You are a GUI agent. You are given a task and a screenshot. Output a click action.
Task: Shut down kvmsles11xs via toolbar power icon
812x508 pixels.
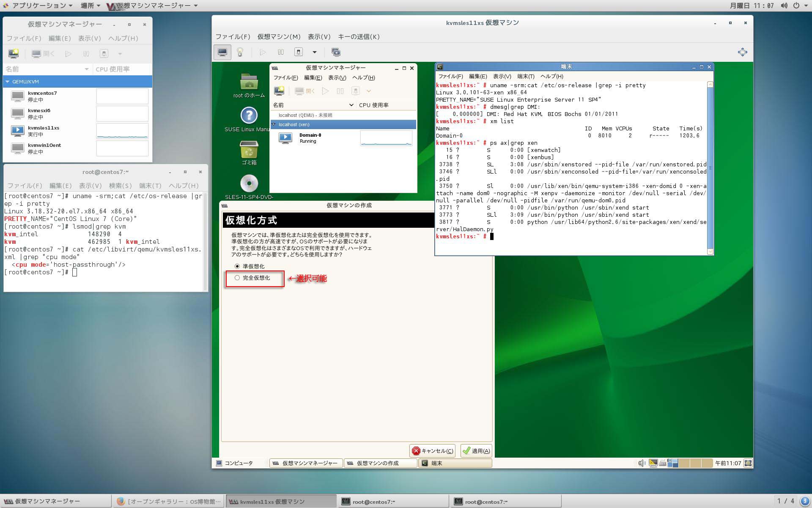coord(299,52)
